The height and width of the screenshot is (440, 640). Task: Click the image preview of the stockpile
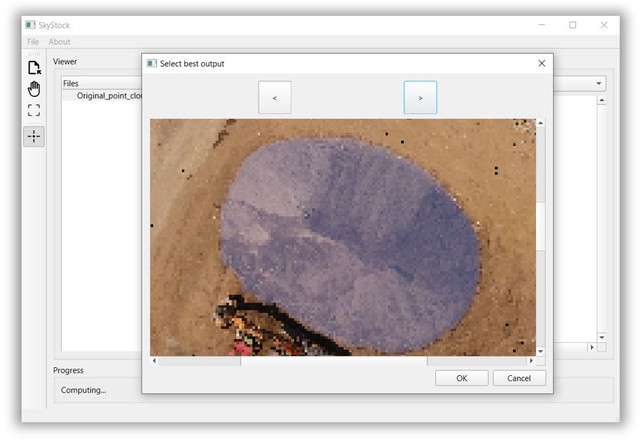click(x=343, y=237)
